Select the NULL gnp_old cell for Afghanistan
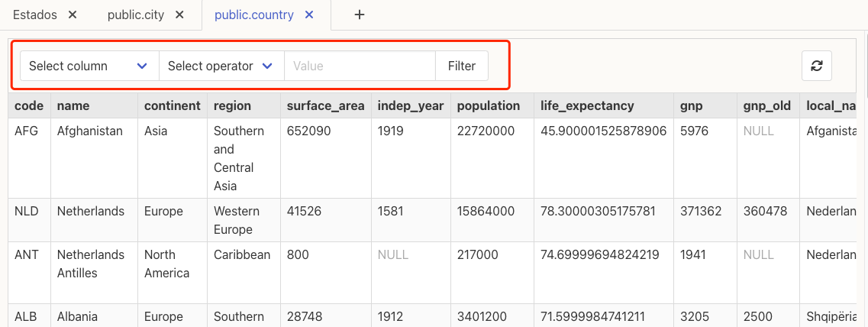Viewport: 868px width, 327px height. 768,158
